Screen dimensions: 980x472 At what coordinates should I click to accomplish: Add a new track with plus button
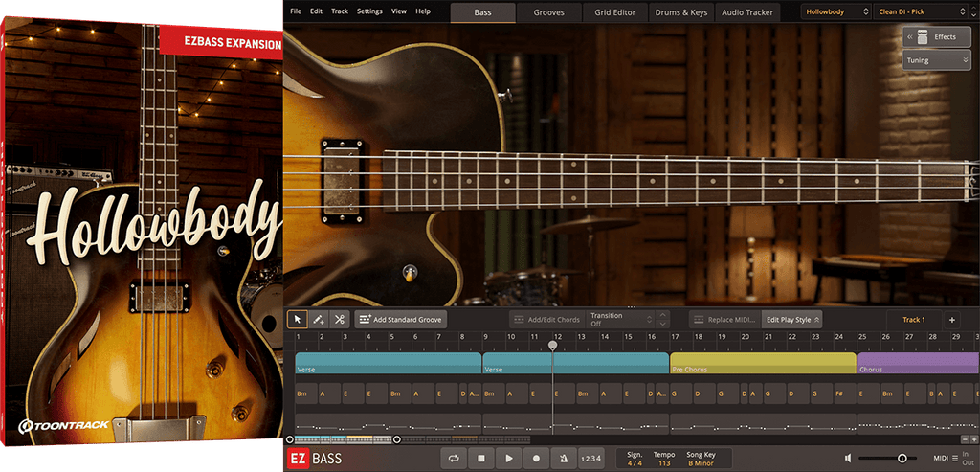coord(952,320)
